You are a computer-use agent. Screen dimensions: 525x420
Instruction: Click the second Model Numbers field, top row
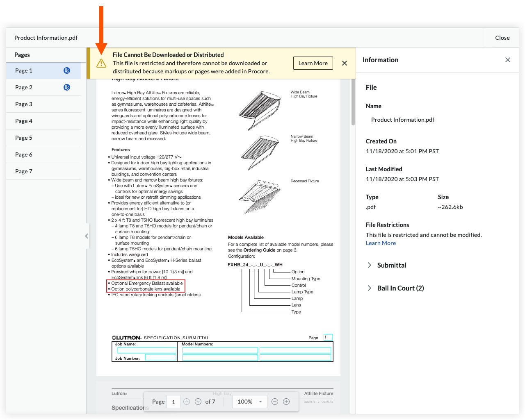[x=295, y=350]
